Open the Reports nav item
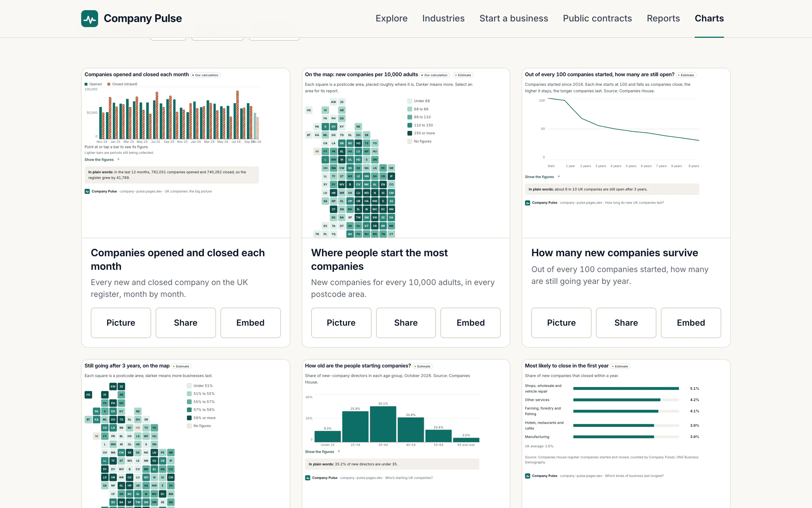The width and height of the screenshot is (812, 508). point(663,18)
